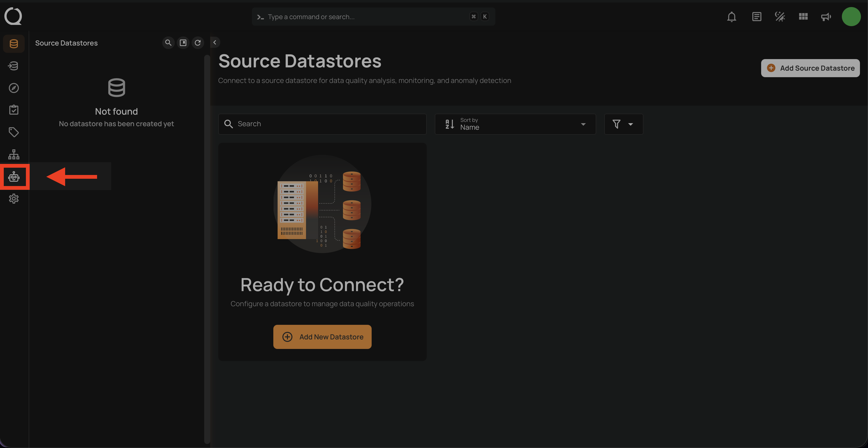
Task: Click the notifications bell icon
Action: click(731, 17)
